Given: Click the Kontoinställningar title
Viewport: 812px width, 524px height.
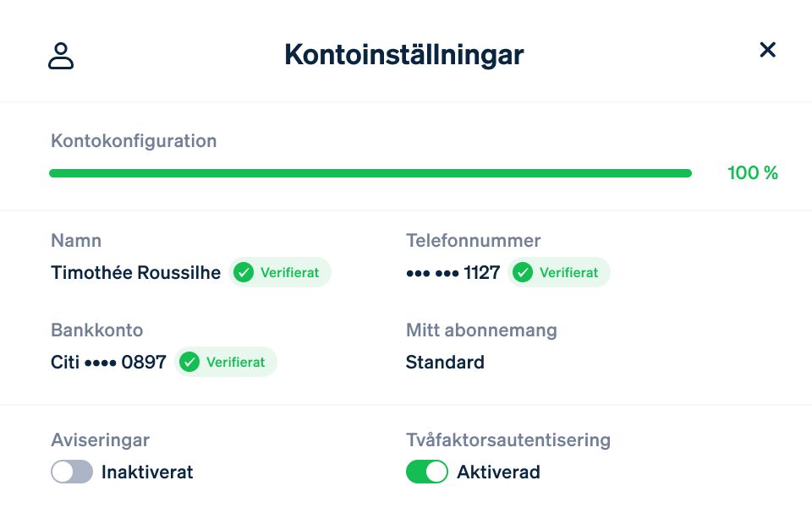Looking at the screenshot, I should click(404, 55).
